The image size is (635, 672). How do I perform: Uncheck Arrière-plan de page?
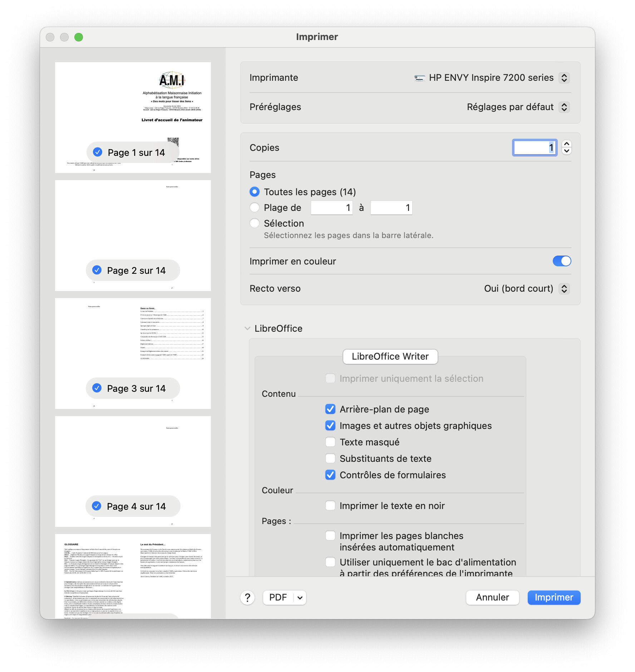pyautogui.click(x=330, y=409)
